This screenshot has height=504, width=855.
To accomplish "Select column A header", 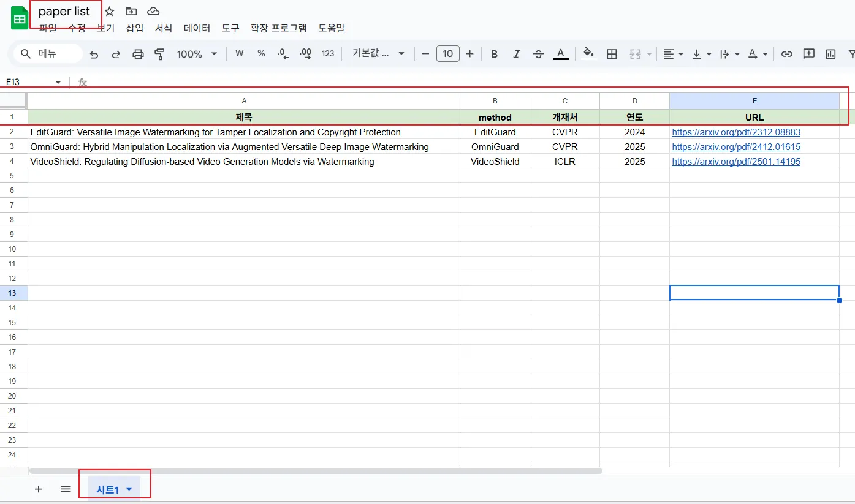I will 244,101.
